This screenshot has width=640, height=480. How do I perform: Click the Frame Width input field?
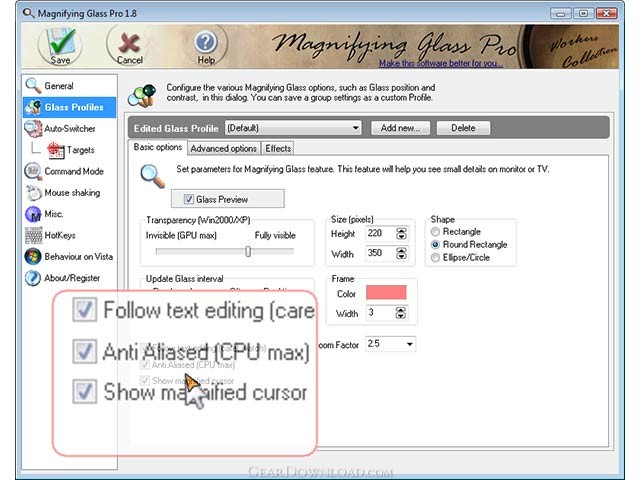pos(380,313)
